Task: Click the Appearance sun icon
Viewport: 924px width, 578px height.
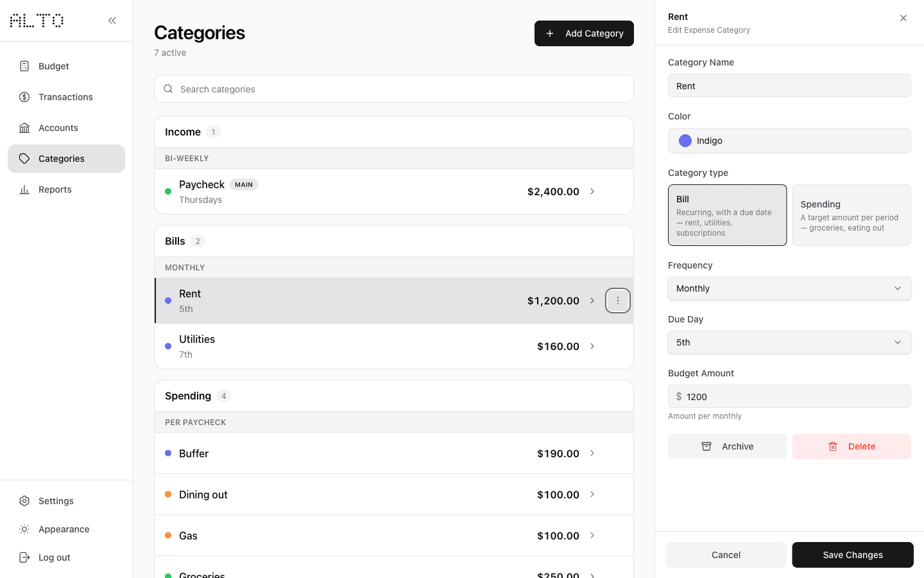Action: pos(24,529)
